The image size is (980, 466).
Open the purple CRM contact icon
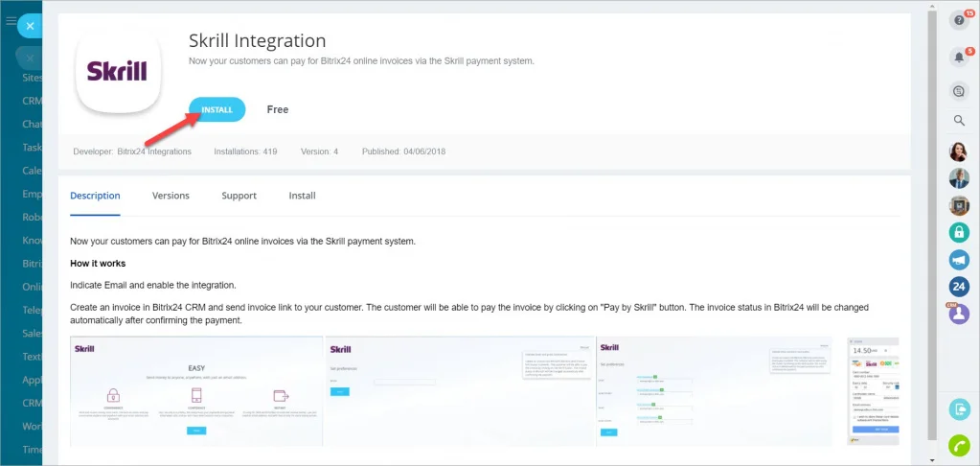(959, 314)
